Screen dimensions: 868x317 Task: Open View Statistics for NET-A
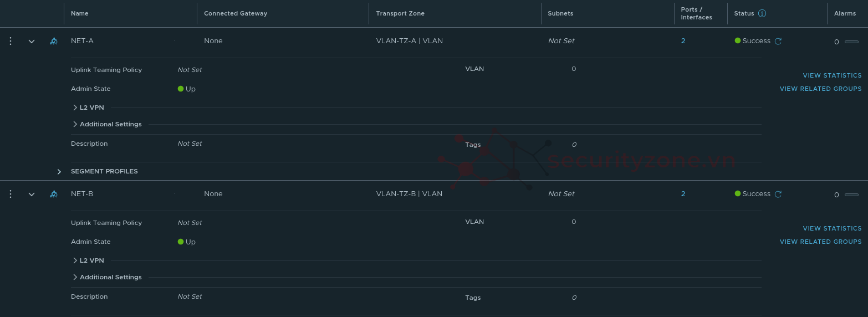click(832, 75)
